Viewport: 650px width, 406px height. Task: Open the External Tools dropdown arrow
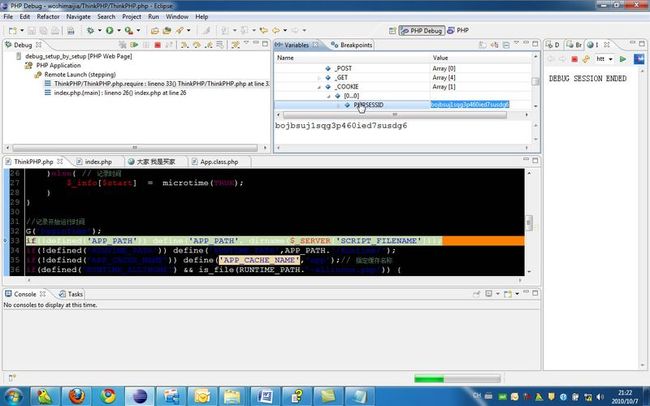pos(138,30)
